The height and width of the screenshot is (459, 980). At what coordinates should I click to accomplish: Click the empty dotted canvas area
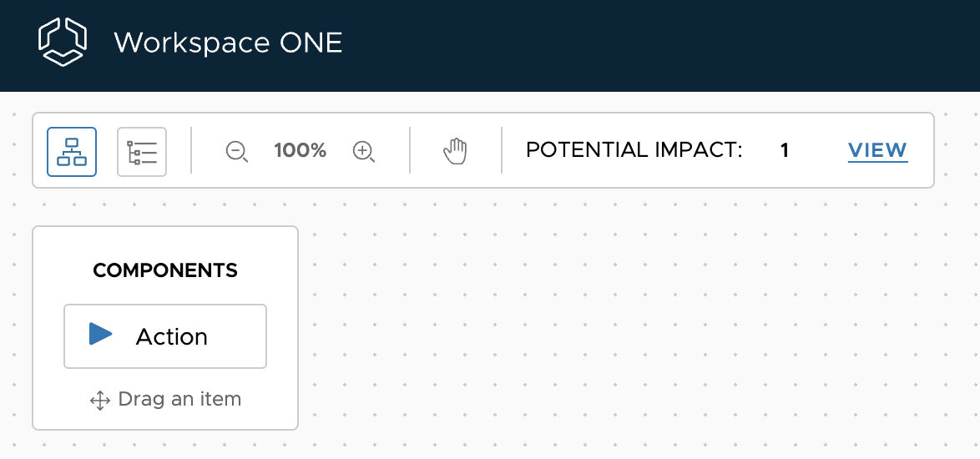coord(634,334)
